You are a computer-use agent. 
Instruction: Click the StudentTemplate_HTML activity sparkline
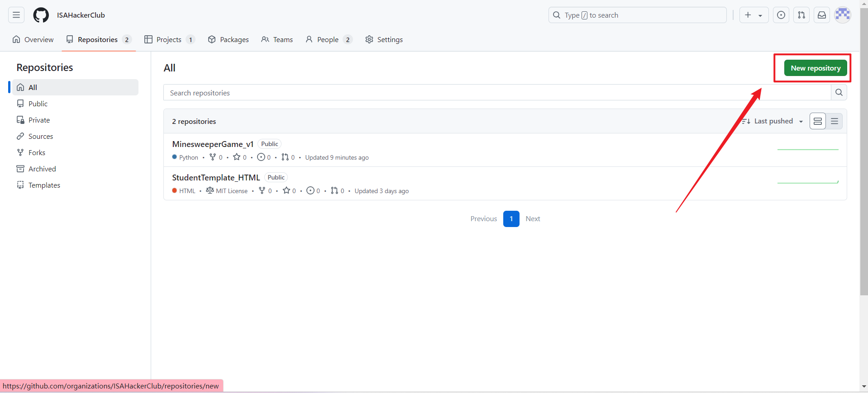pyautogui.click(x=808, y=182)
